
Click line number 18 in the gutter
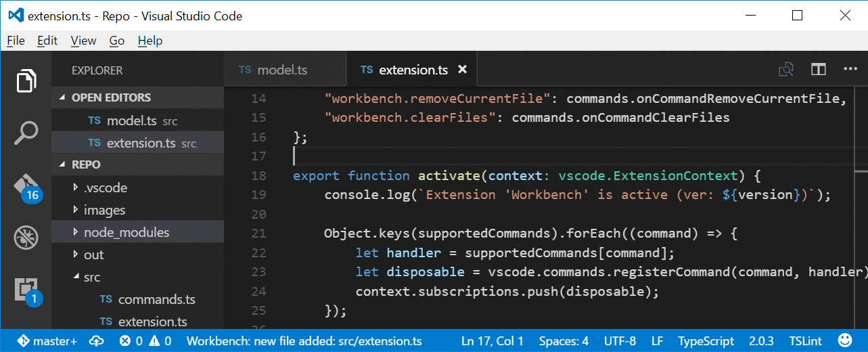point(258,175)
